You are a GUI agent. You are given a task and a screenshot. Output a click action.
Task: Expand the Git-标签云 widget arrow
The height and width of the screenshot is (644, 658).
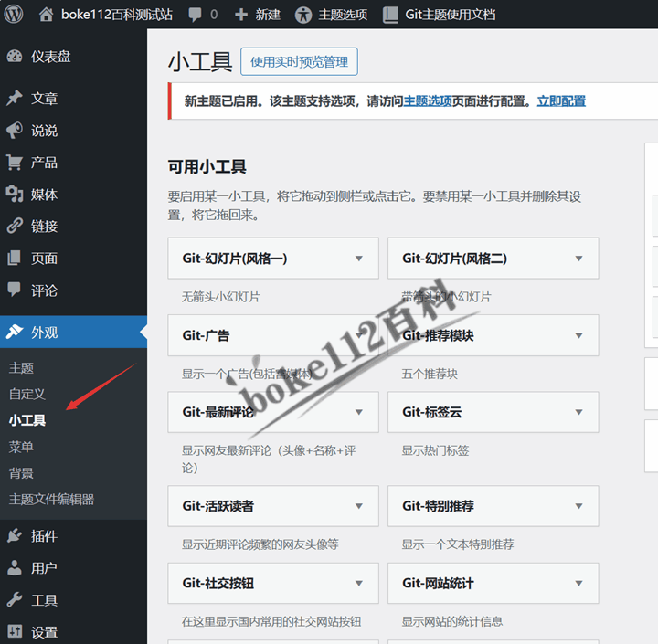578,412
